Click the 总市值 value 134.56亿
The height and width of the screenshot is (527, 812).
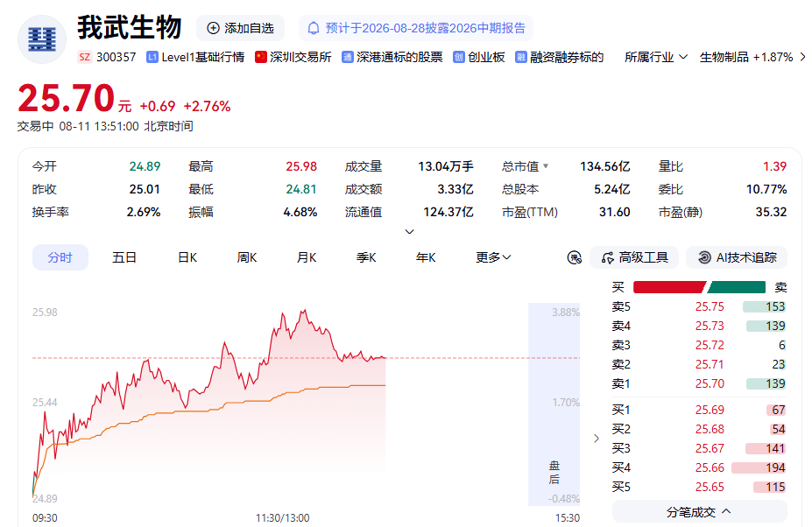click(x=605, y=166)
